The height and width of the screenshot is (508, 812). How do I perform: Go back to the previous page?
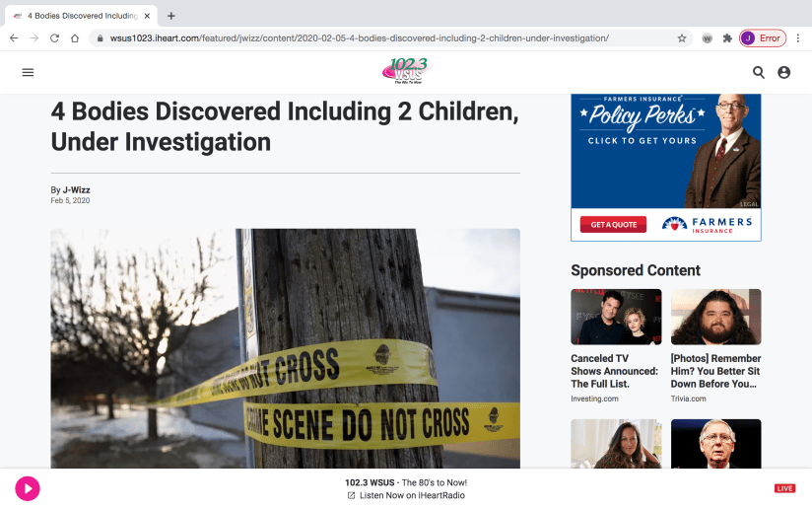pos(14,38)
